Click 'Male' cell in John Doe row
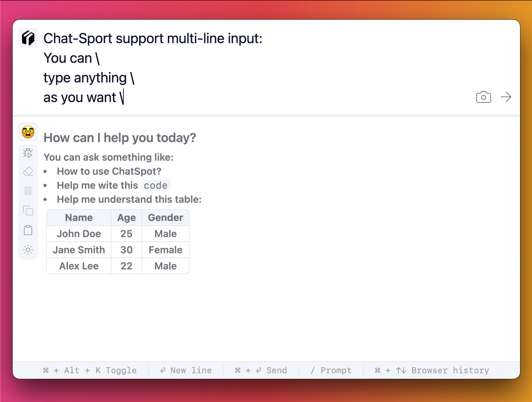 pyautogui.click(x=165, y=234)
